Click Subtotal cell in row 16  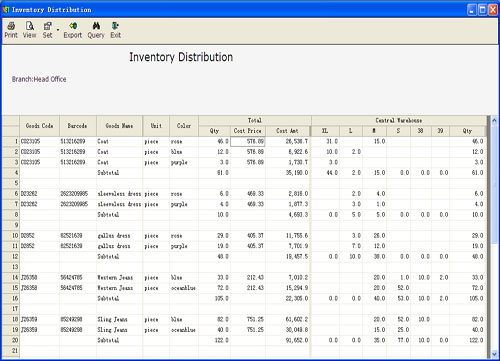119,298
